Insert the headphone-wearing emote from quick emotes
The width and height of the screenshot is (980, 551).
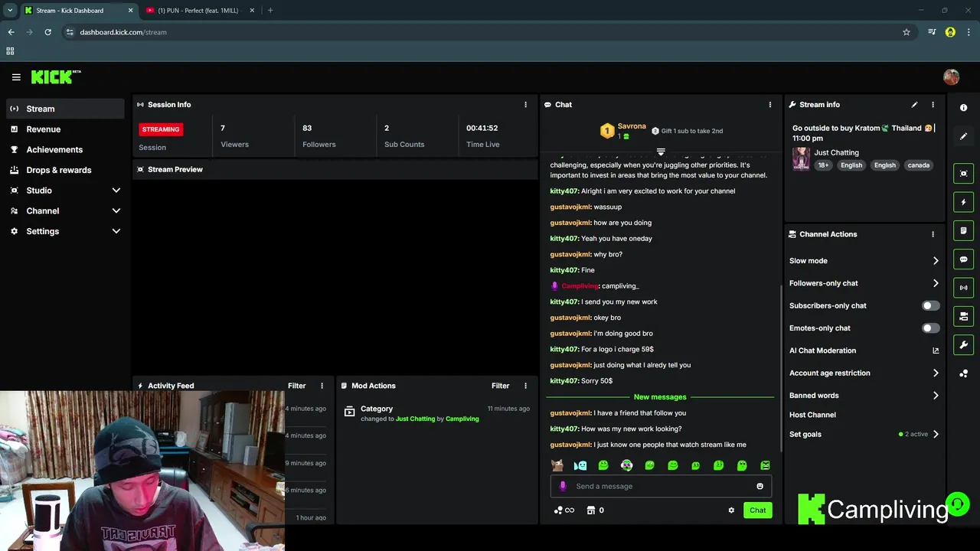pos(626,465)
